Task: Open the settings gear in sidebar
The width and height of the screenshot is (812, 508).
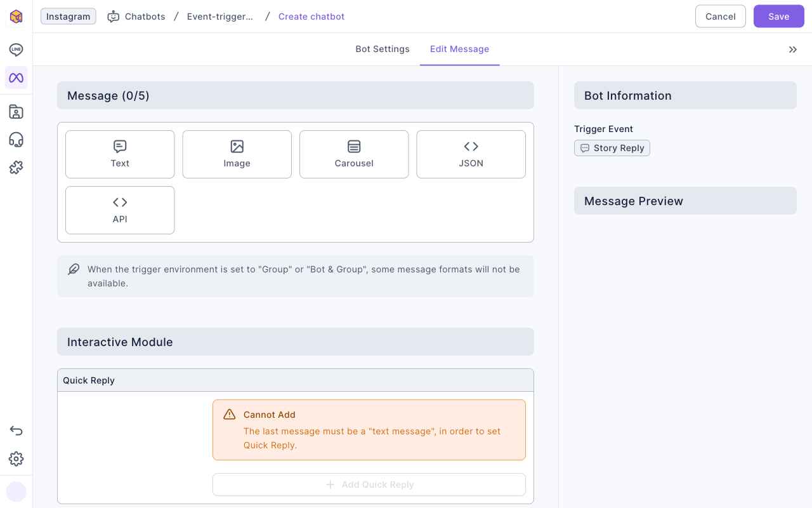Action: point(16,458)
